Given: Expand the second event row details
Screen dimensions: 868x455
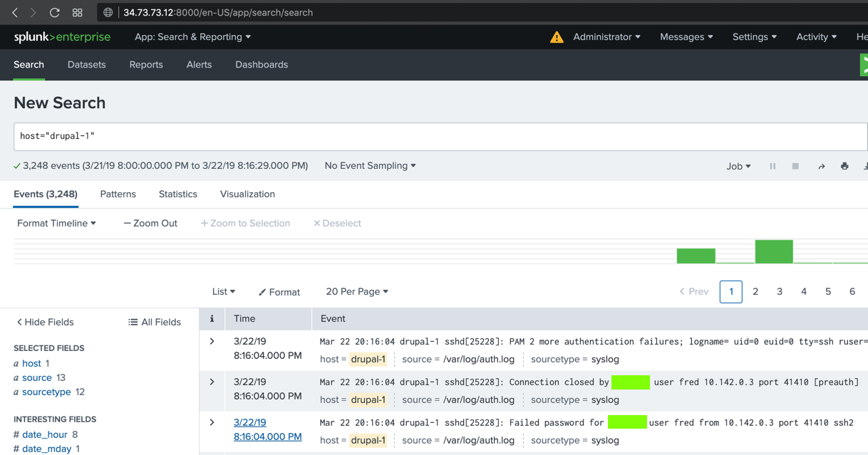Looking at the screenshot, I should 212,382.
